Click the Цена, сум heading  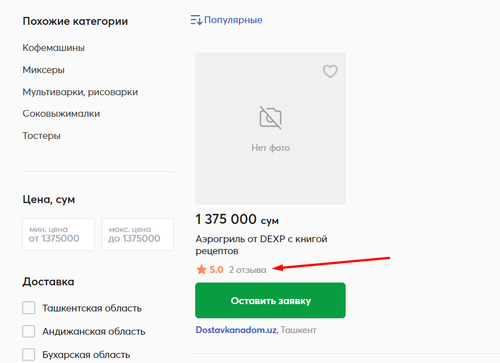tap(49, 200)
